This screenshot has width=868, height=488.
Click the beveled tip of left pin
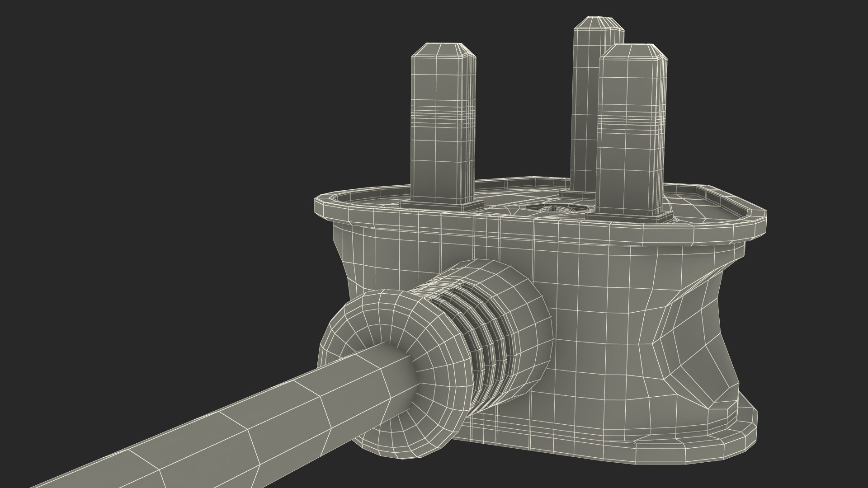pyautogui.click(x=443, y=50)
